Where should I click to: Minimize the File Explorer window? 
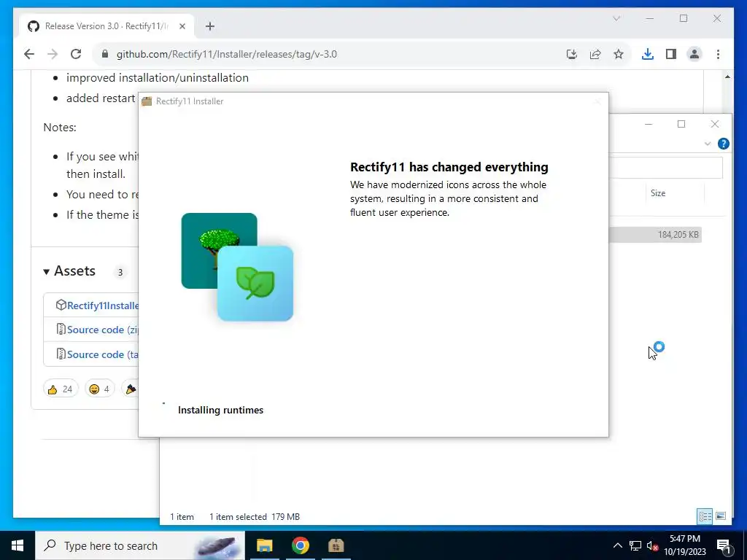(649, 124)
